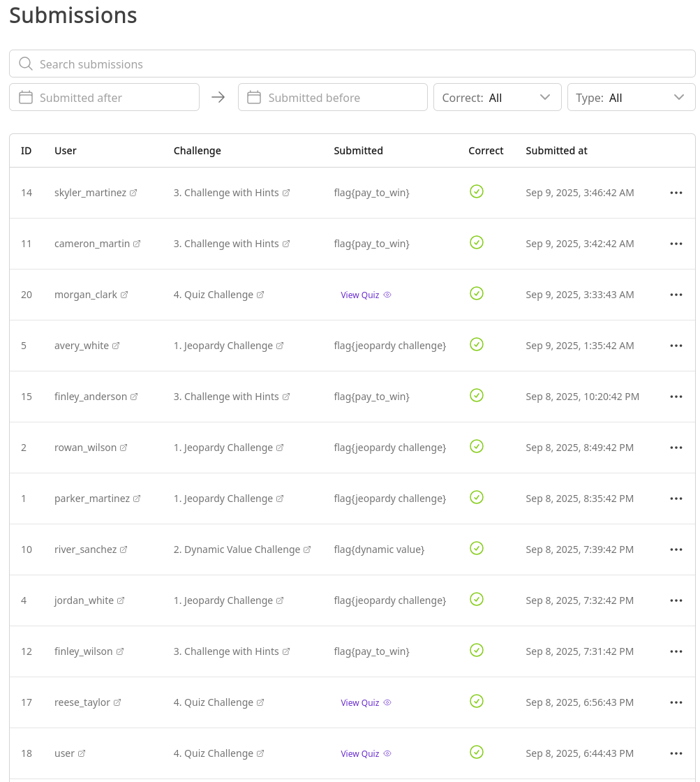Viewport: 700px width, 782px height.
Task: Open three-dot menu for avery_white's submission
Action: click(x=676, y=346)
